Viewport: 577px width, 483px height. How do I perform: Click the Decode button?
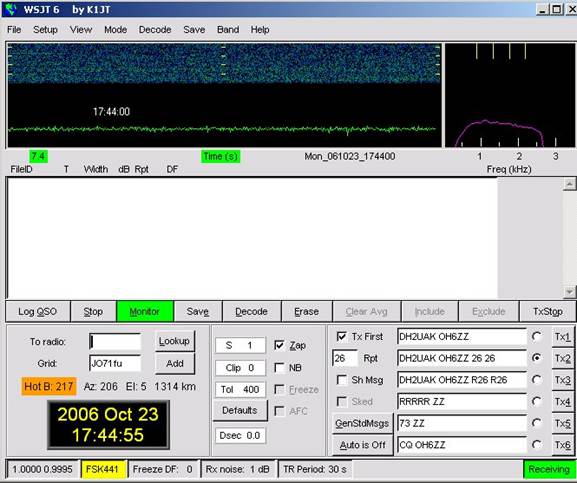click(251, 312)
